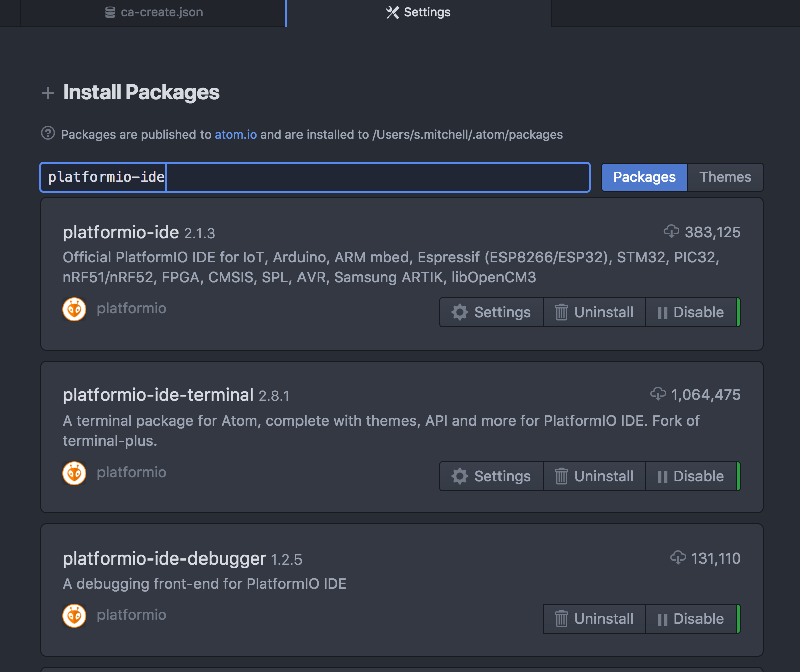Open the platformio-ide package title

(121, 232)
